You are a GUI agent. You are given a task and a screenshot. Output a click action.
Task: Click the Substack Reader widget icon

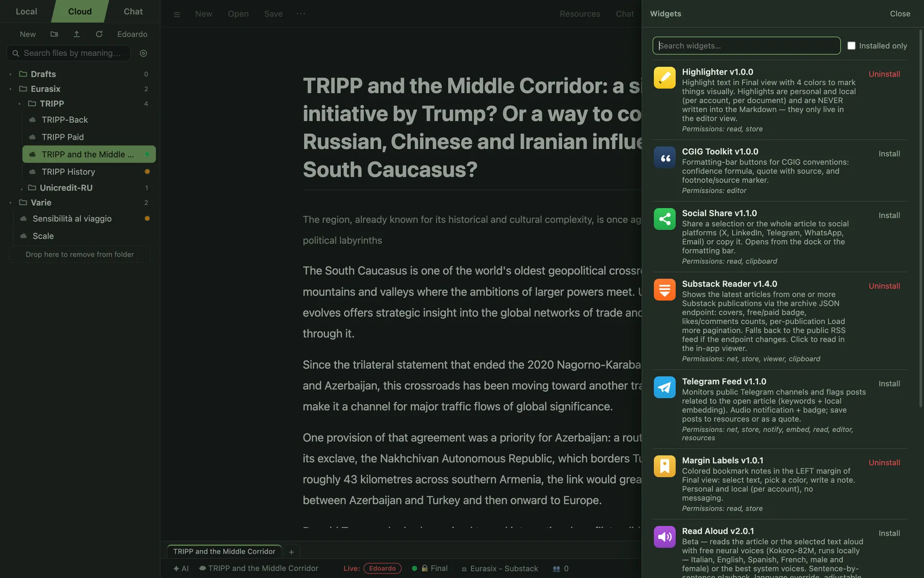pos(665,289)
